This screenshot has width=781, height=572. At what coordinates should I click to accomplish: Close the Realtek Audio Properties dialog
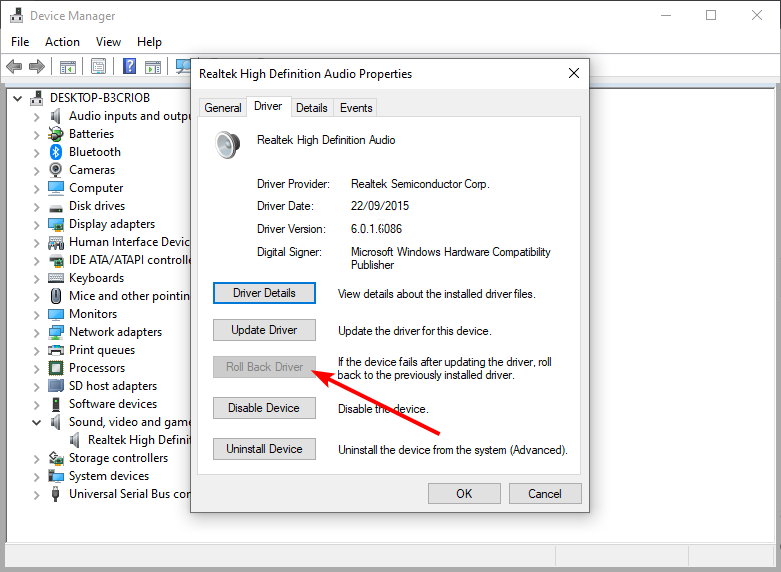tap(574, 73)
